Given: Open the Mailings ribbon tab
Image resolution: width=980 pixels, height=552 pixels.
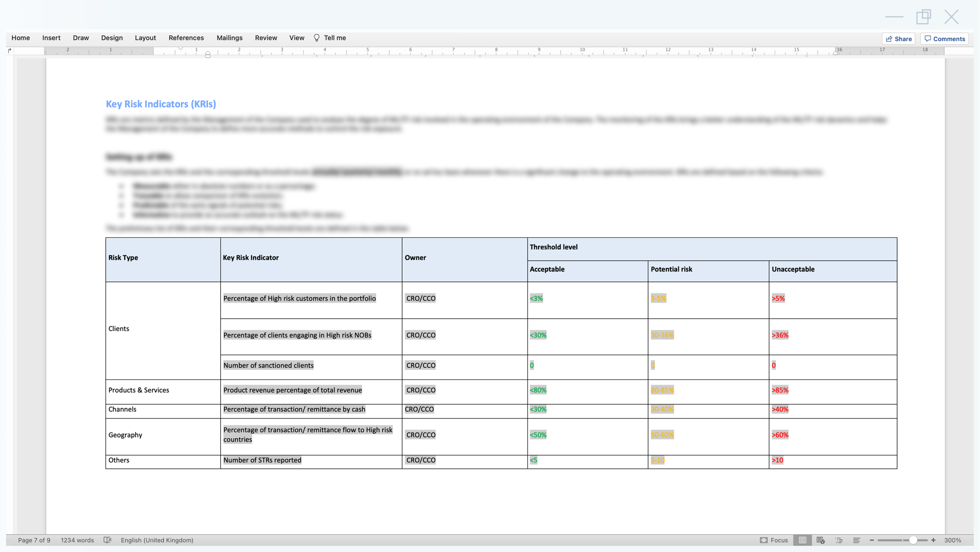Looking at the screenshot, I should pyautogui.click(x=229, y=38).
